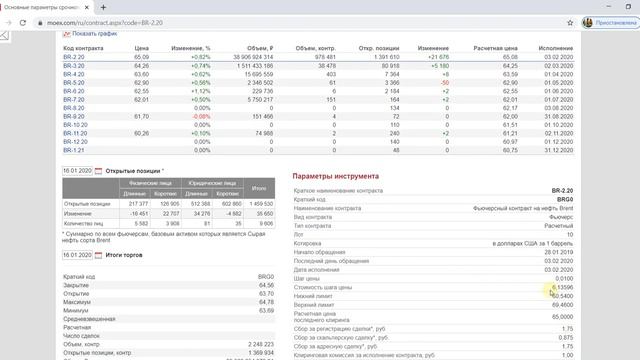Click the Юридические лица table header
640x360 pixels.
[x=212, y=183]
